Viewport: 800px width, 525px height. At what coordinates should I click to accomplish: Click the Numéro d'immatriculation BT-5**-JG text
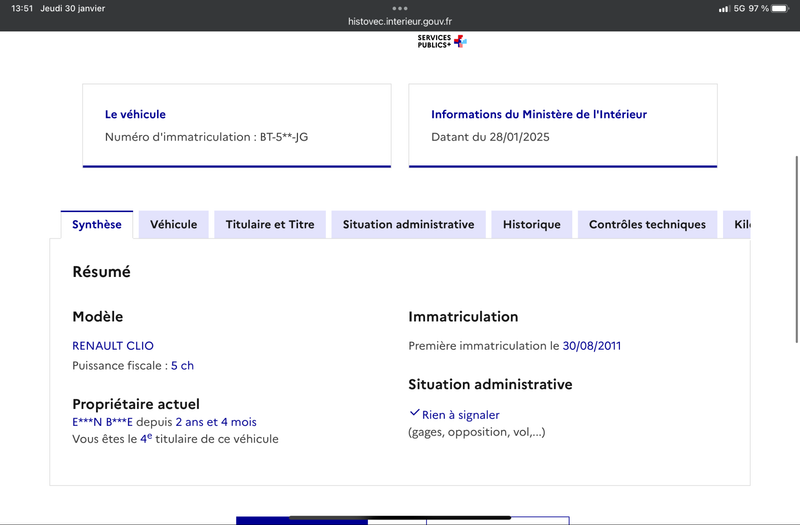point(206,137)
